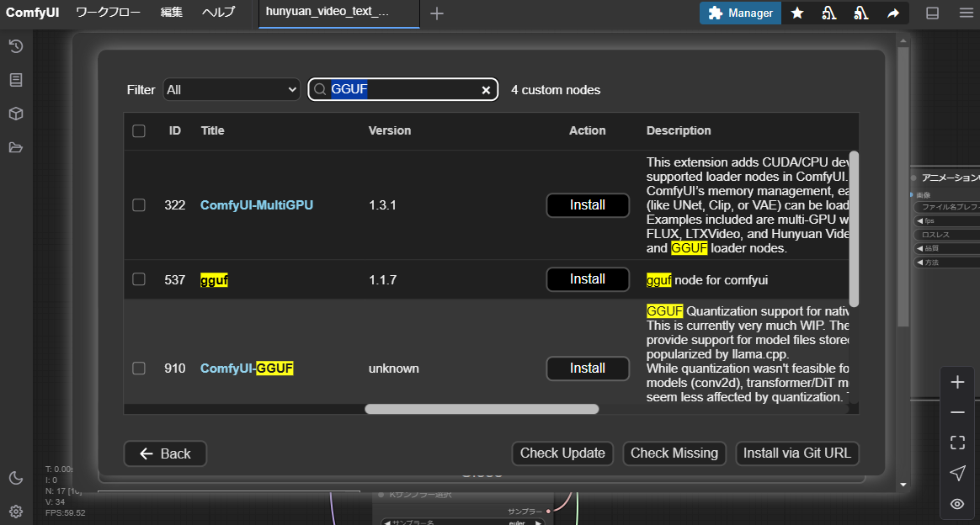Install the gguf 1.1.7 node

point(588,279)
